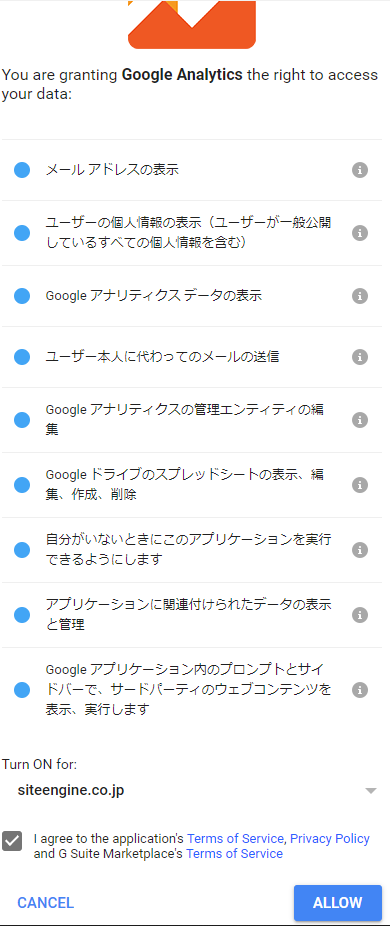Viewport: 390px width, 926px height.
Task: Show info for アプリケーションに関連付けられたデータ
Action: (x=360, y=615)
